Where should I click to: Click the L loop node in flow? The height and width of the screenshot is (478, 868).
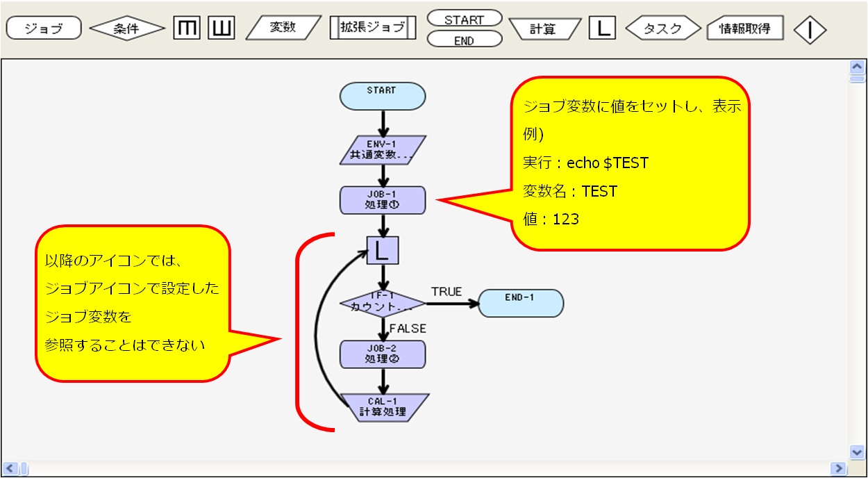[x=383, y=250]
